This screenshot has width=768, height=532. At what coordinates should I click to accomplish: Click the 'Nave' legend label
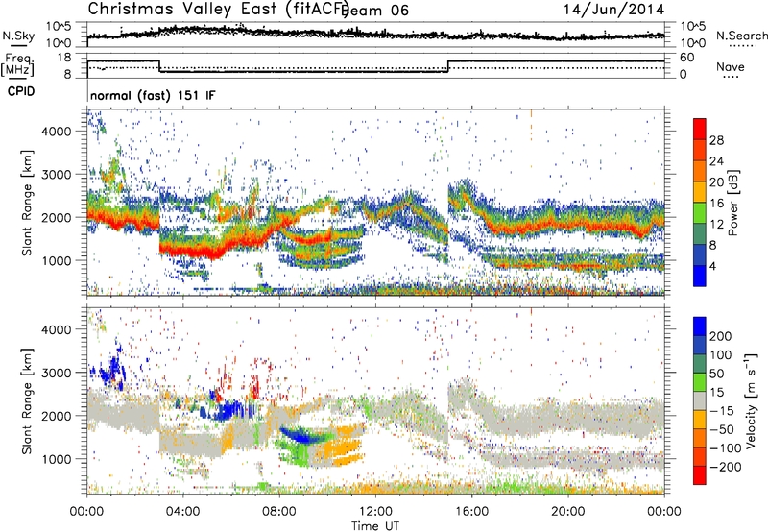pos(730,67)
